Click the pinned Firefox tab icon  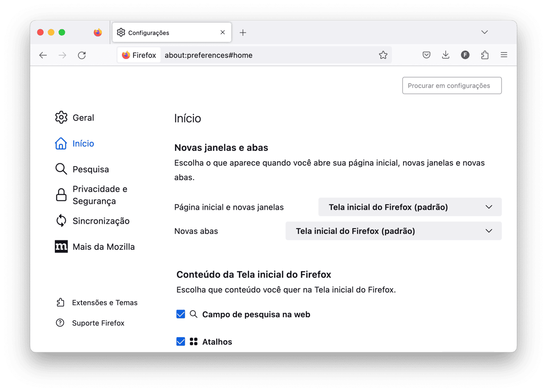[x=98, y=32]
